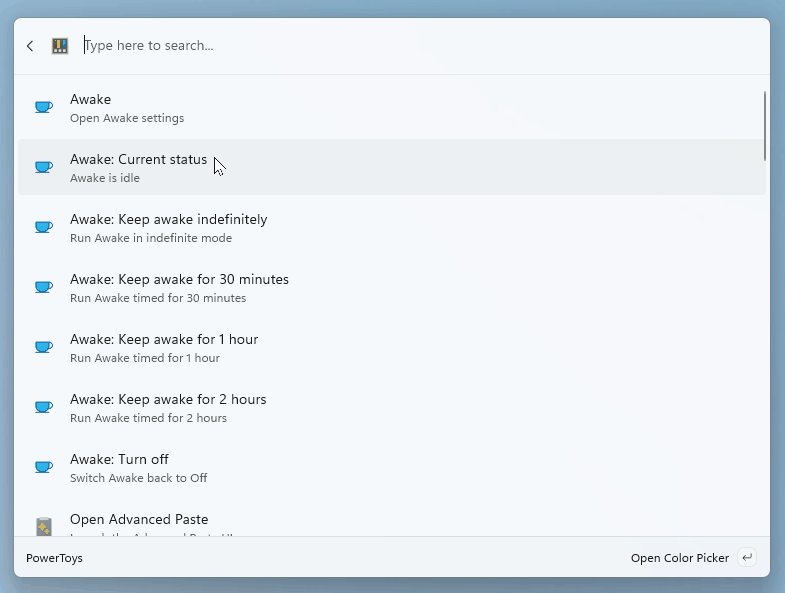Screen dimensions: 785x593
Task: Click the Enter key icon in footer
Action: click(x=746, y=558)
